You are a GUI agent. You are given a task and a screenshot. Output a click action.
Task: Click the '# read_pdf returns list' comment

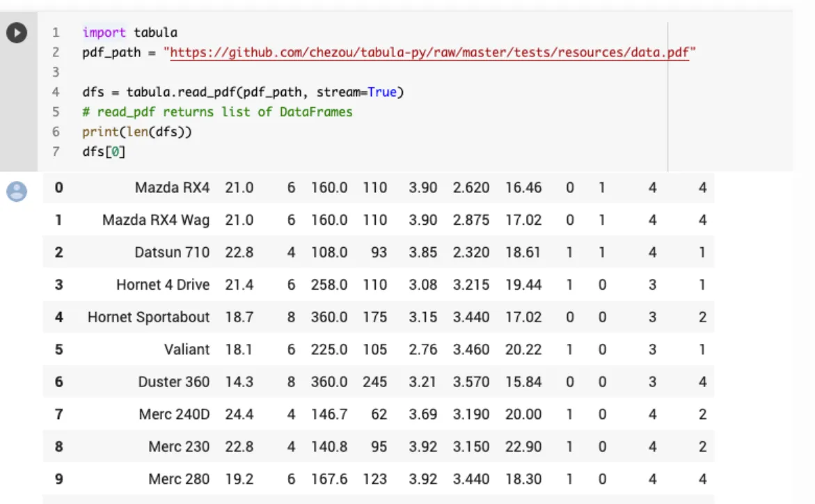[217, 112]
